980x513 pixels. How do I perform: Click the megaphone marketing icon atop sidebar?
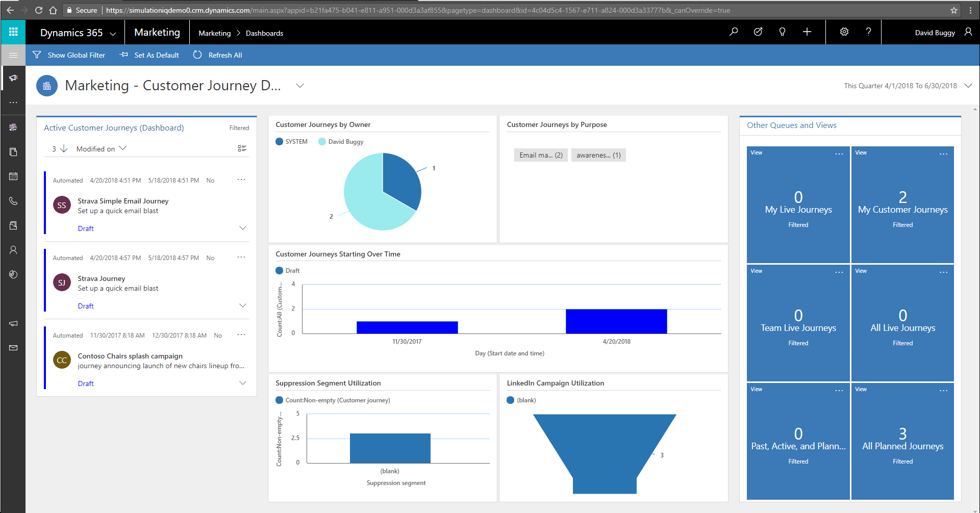point(13,78)
